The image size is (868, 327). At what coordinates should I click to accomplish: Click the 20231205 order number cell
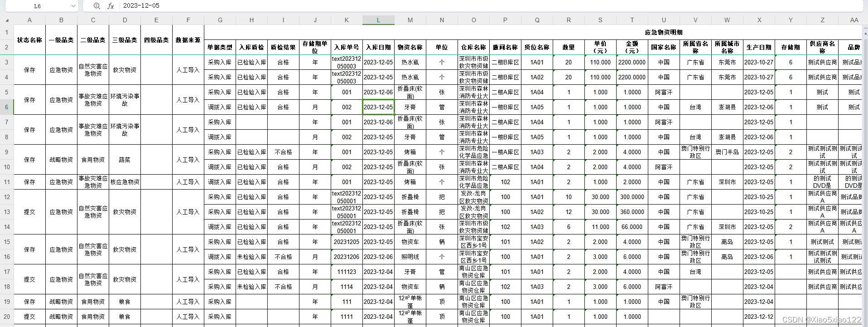pyautogui.click(x=347, y=242)
